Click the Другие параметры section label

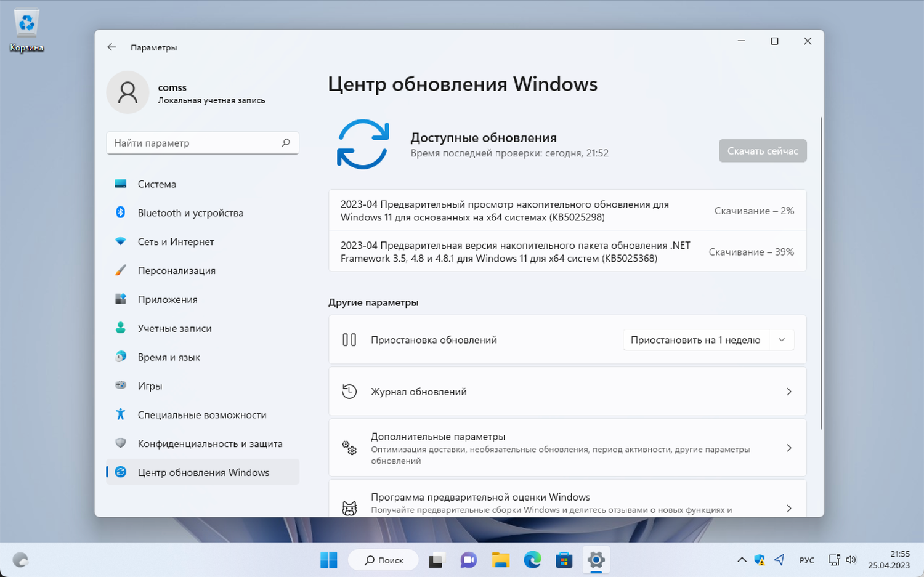tap(373, 302)
